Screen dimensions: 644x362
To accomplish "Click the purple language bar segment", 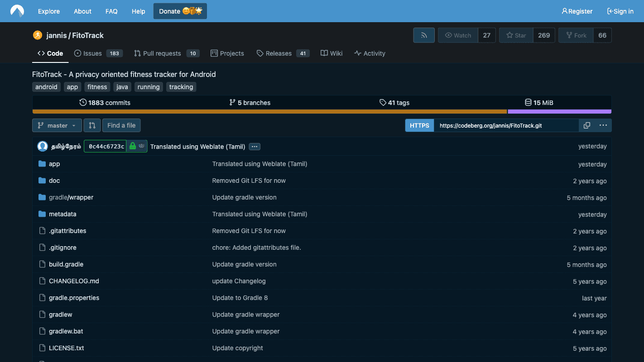I will pyautogui.click(x=560, y=111).
